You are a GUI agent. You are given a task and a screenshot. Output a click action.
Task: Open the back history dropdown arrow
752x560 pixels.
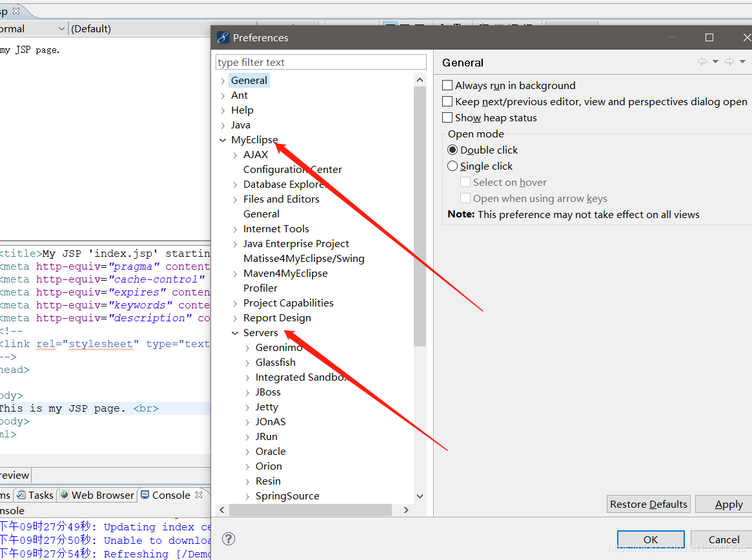coord(716,61)
